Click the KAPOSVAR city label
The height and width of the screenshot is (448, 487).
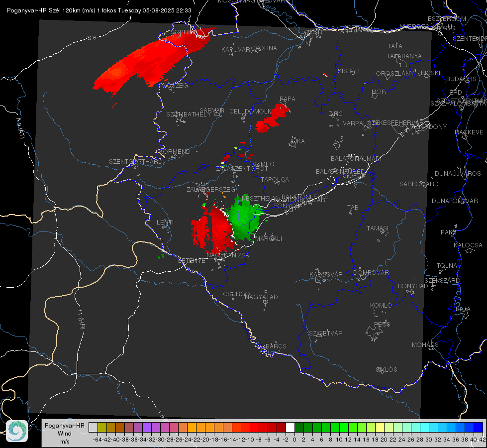326,274
